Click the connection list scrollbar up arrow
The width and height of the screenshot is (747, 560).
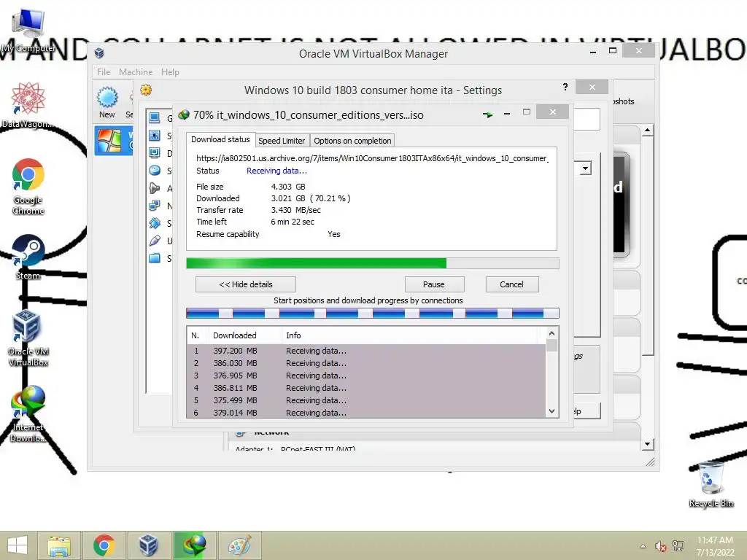[x=551, y=333]
